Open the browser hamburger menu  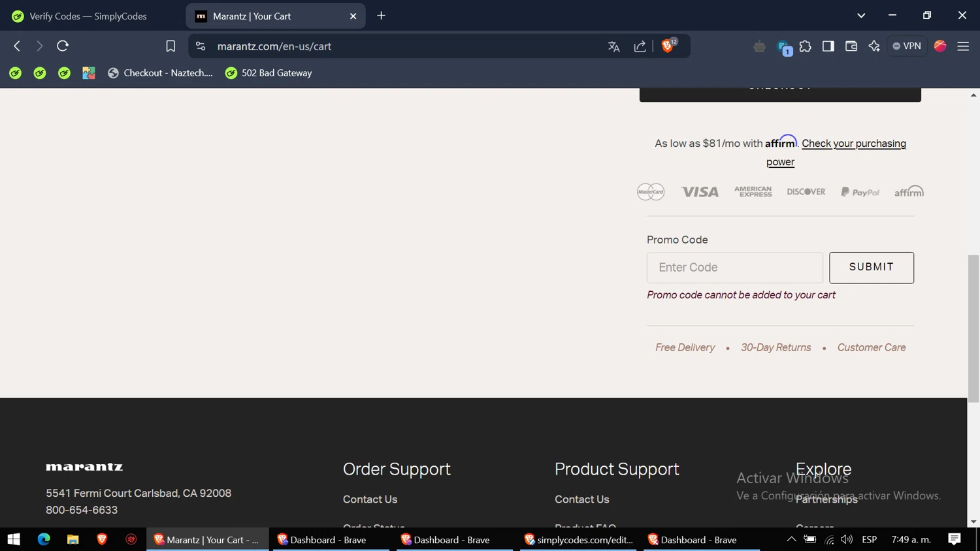(x=963, y=46)
